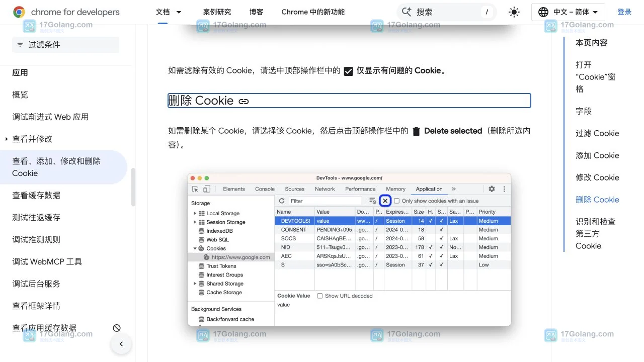The height and width of the screenshot is (362, 644).
Task: Open 调试渐进式 Web 应用 sidebar link
Action: coord(50,117)
